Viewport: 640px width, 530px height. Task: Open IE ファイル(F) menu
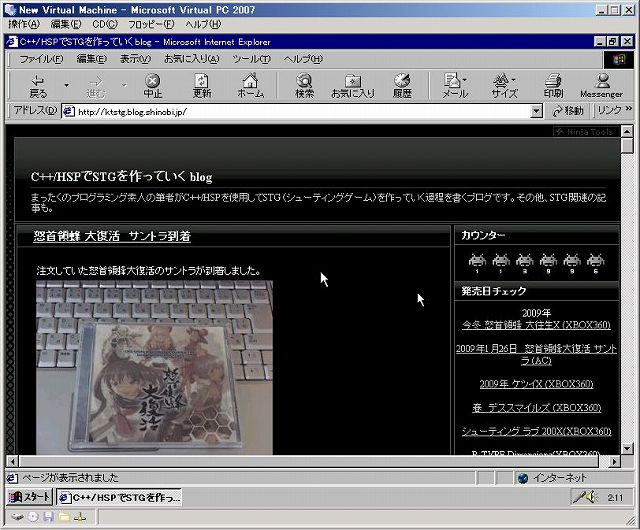tap(41, 59)
